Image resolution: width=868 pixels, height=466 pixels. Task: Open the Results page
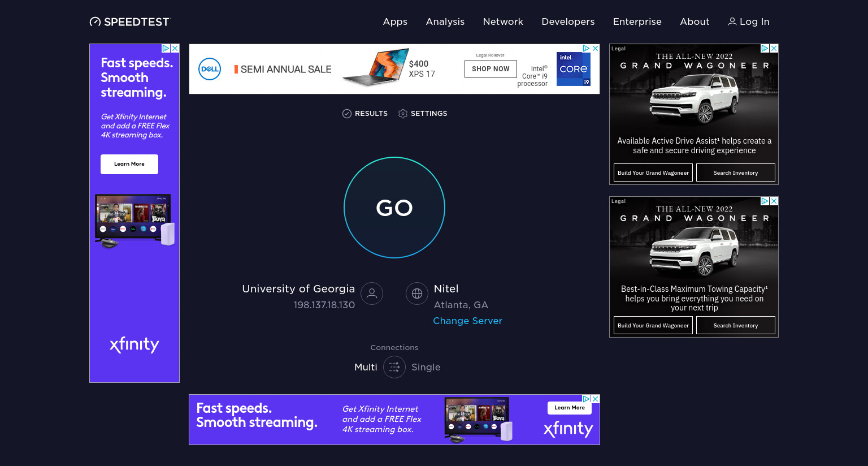[365, 114]
